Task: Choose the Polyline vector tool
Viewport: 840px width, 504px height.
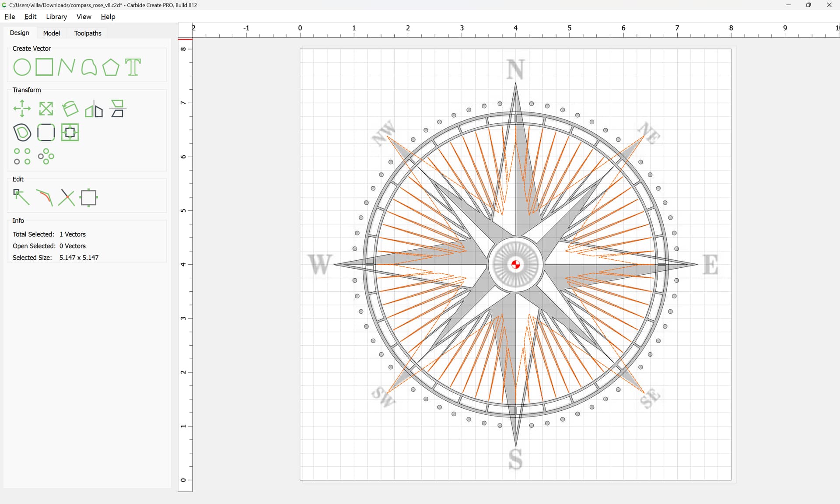Action: [x=66, y=67]
